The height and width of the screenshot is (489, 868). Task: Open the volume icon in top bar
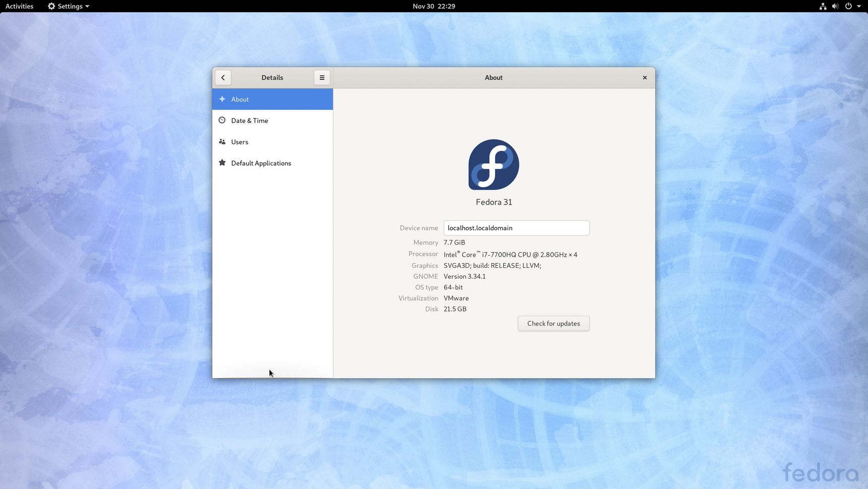click(835, 6)
